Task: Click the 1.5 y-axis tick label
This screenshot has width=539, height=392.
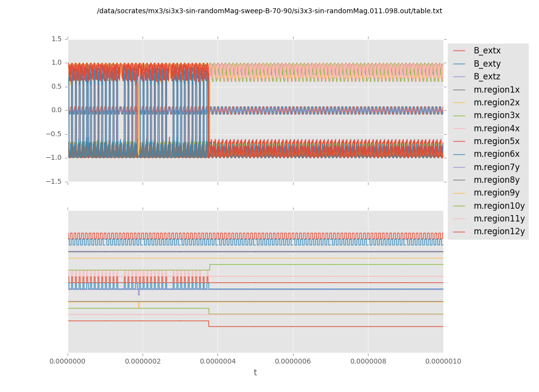Action: point(57,39)
